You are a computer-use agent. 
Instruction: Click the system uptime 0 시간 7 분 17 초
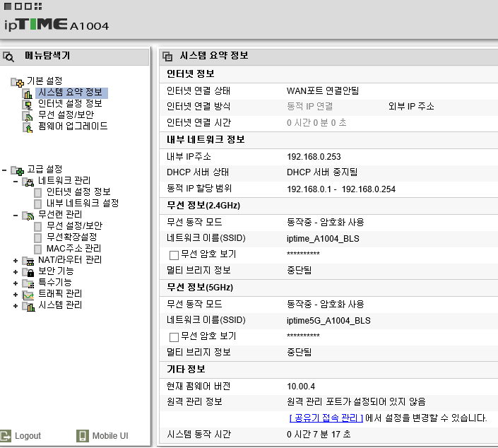[x=319, y=435]
